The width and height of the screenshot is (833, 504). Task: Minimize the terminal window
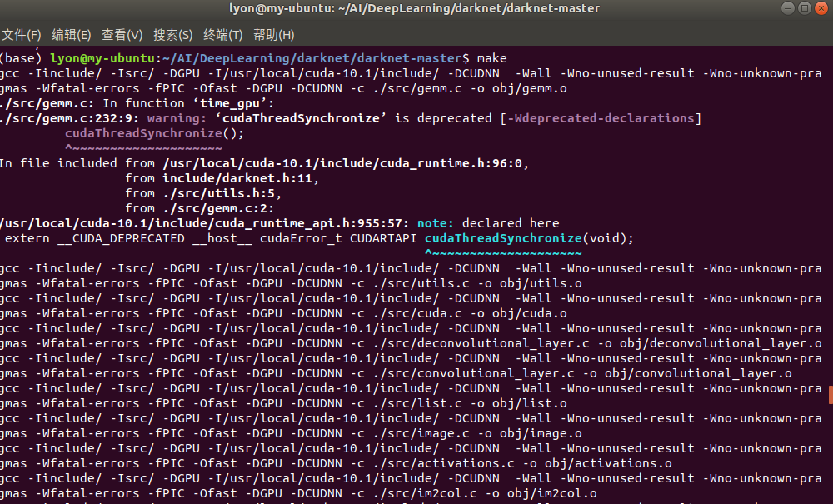pos(788,8)
